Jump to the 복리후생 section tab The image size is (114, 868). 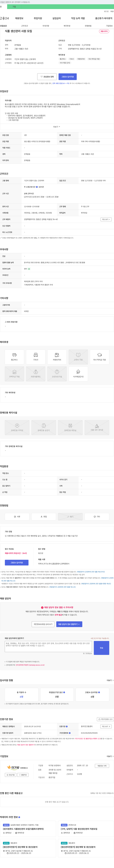tap(67, 26)
